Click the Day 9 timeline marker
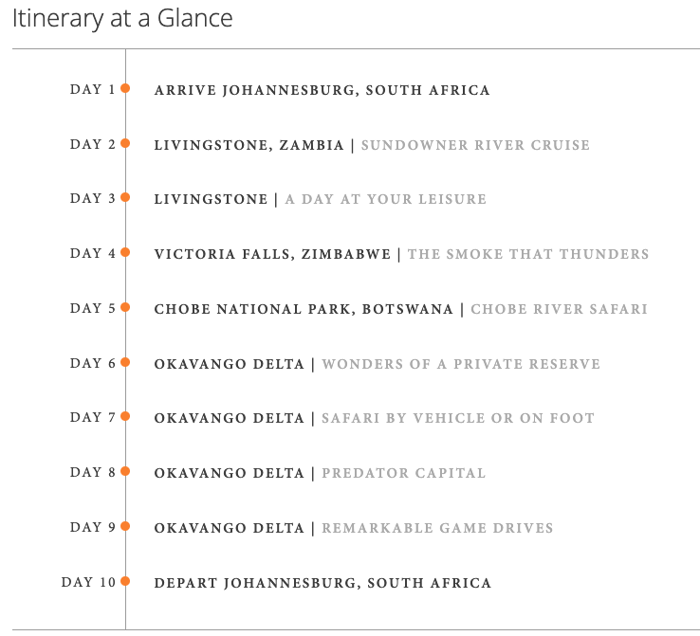This screenshot has width=700, height=636. tap(125, 526)
